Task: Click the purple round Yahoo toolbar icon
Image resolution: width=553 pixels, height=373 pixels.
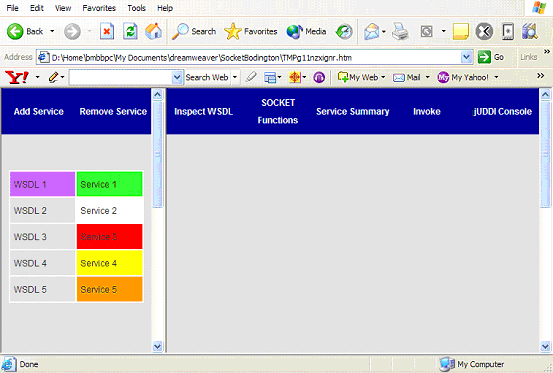Action: 319,77
